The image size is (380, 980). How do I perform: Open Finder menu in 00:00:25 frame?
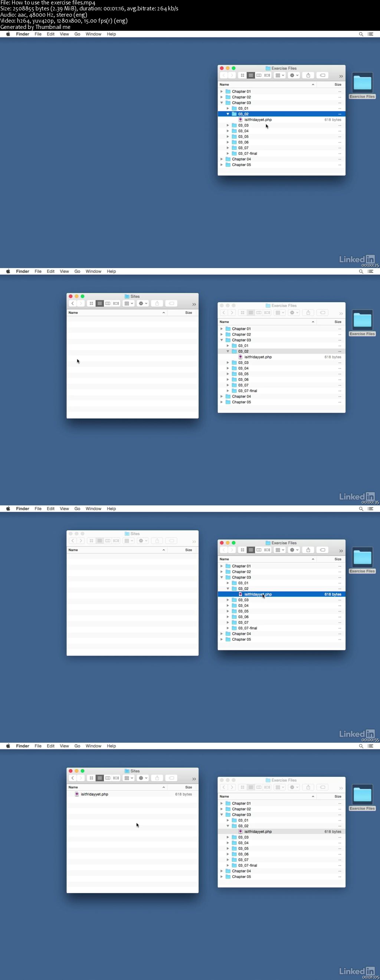pyautogui.click(x=23, y=34)
